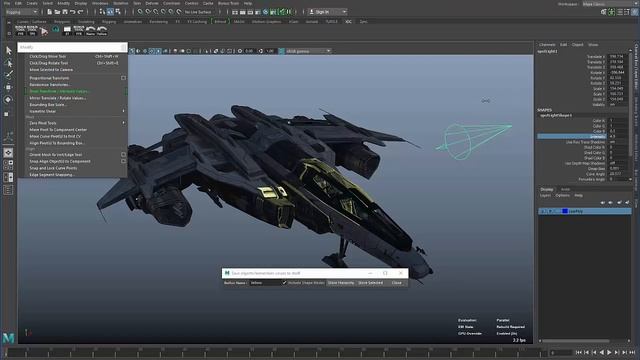
Task: Click the Undo shelf button icon
Action: [x=102, y=30]
